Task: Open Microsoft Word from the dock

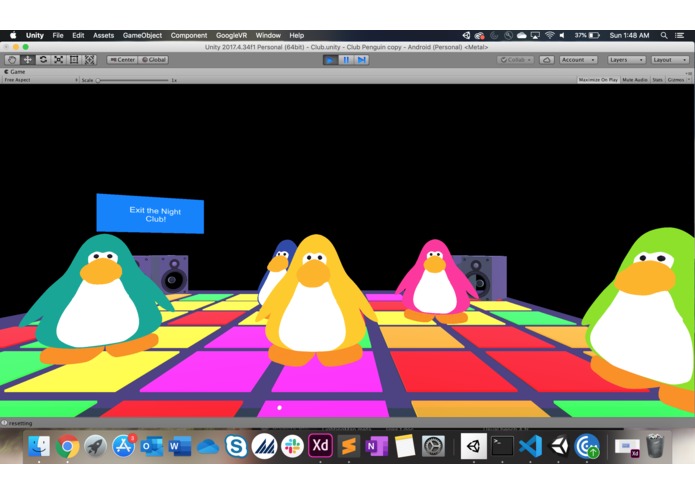Action: [180, 446]
